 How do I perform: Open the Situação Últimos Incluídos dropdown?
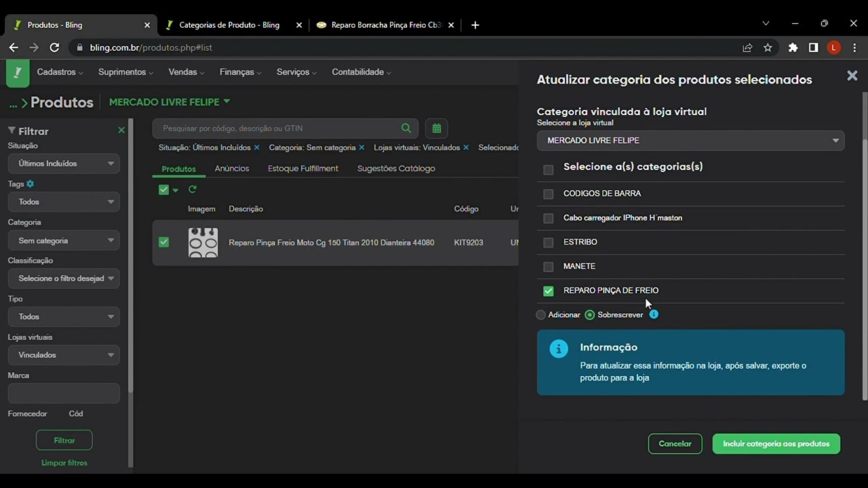click(64, 163)
